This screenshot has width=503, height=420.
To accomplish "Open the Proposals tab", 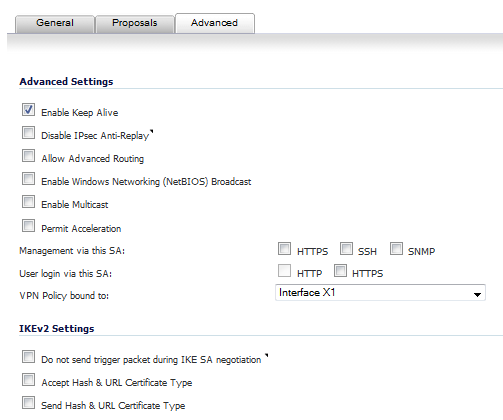I will (135, 23).
